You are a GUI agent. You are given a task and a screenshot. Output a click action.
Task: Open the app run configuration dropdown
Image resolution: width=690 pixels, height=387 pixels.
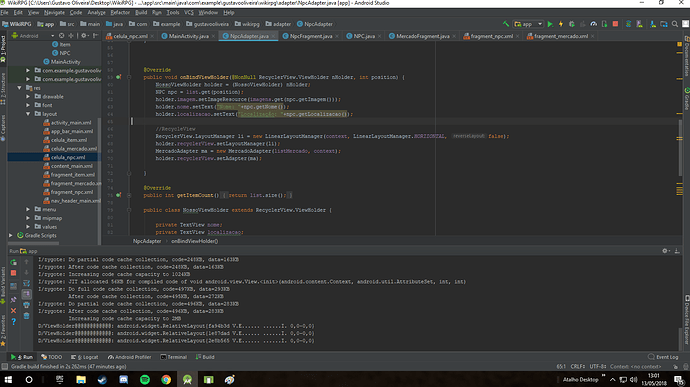(528, 24)
